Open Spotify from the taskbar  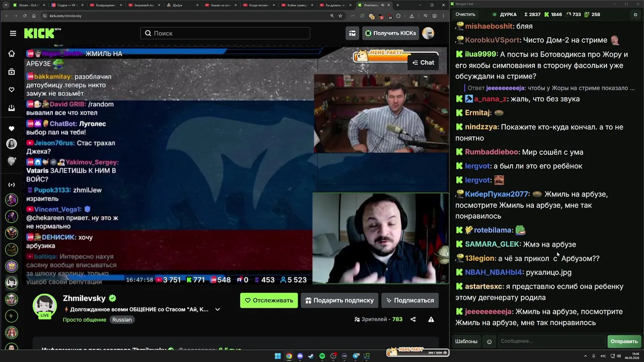point(323,356)
